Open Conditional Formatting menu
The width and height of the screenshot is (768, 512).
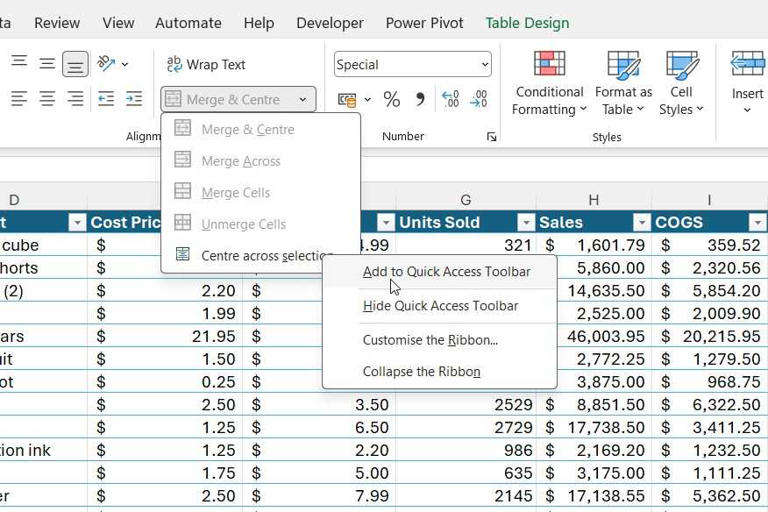point(549,82)
